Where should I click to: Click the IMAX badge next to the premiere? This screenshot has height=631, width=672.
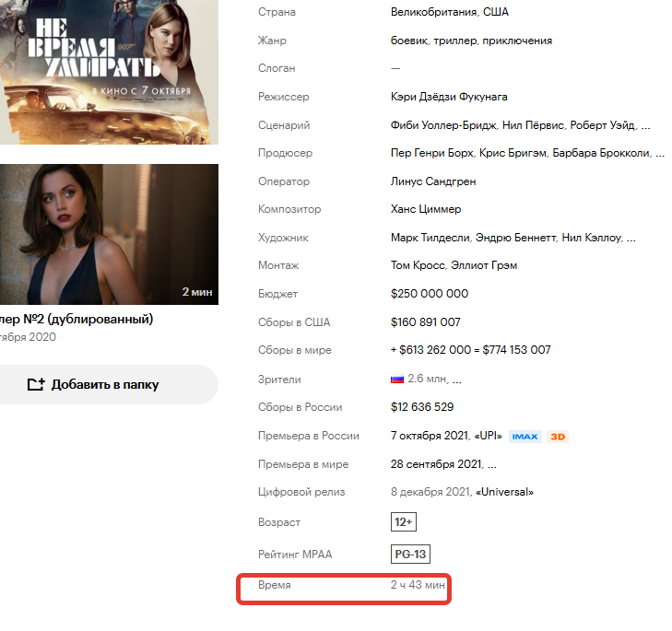click(x=525, y=437)
